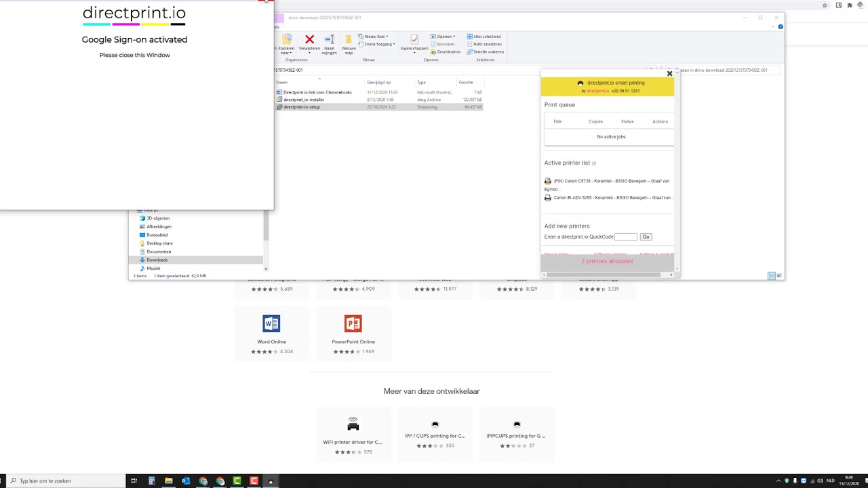Click '2 printers allocated' status bar

pyautogui.click(x=607, y=261)
